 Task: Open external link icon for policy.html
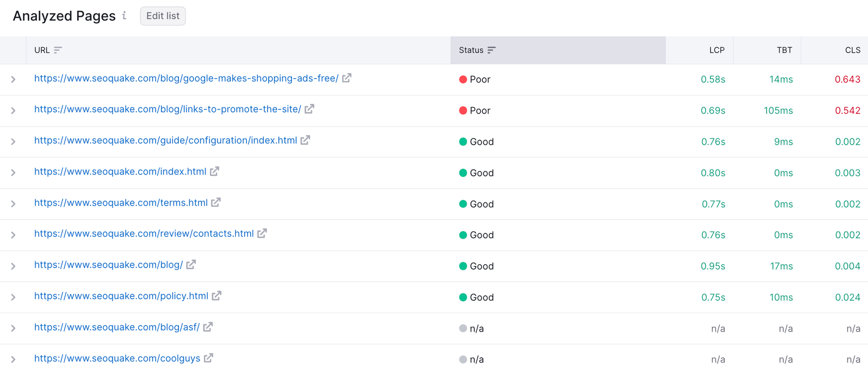(216, 296)
